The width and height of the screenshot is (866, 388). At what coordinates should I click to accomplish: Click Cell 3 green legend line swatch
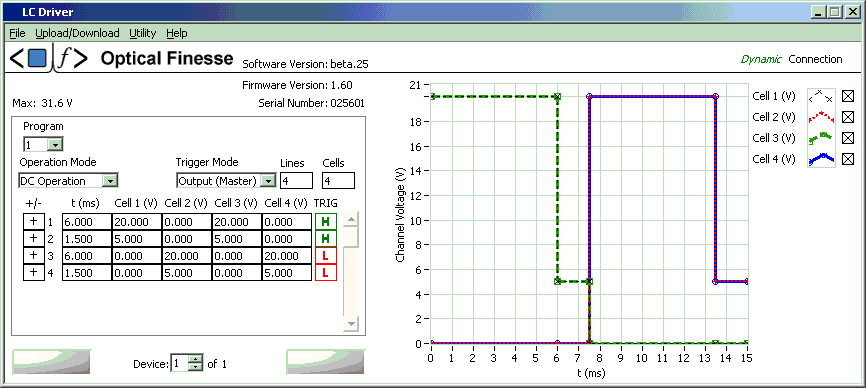821,138
